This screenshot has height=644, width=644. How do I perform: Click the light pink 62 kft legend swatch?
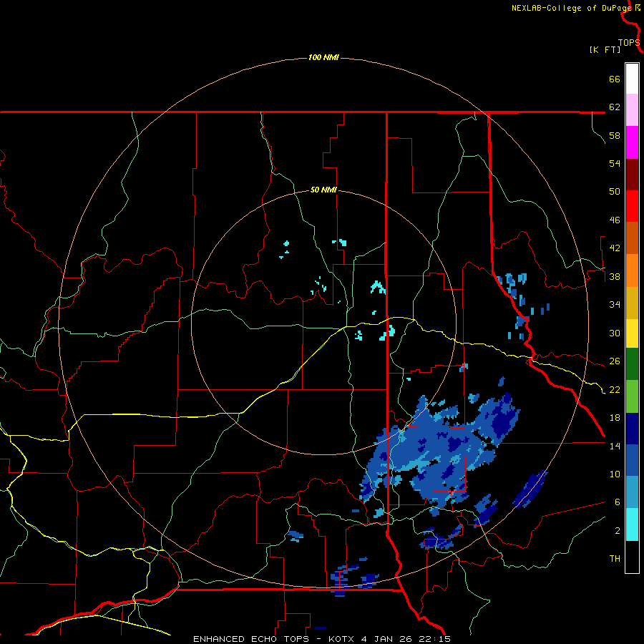[632, 110]
